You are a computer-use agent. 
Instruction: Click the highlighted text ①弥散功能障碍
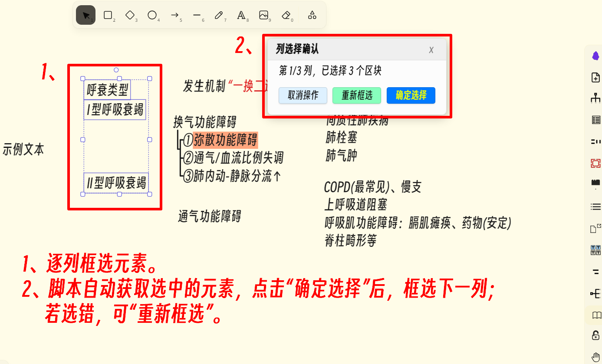click(225, 140)
